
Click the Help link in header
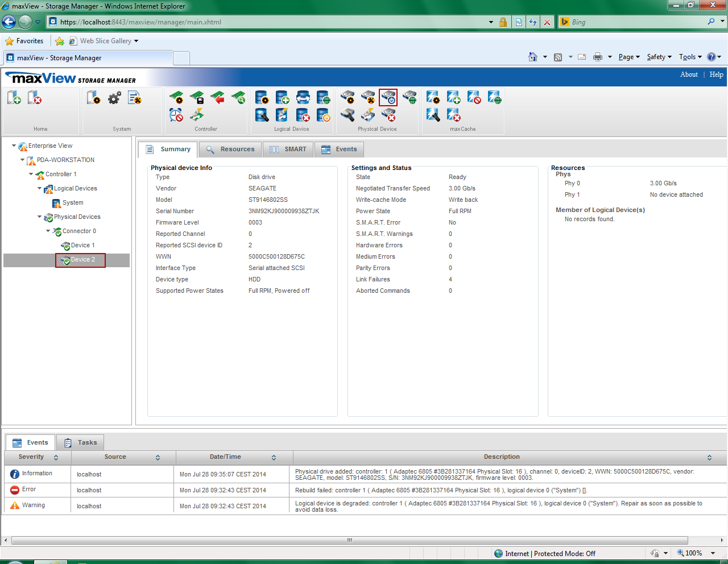(x=716, y=74)
